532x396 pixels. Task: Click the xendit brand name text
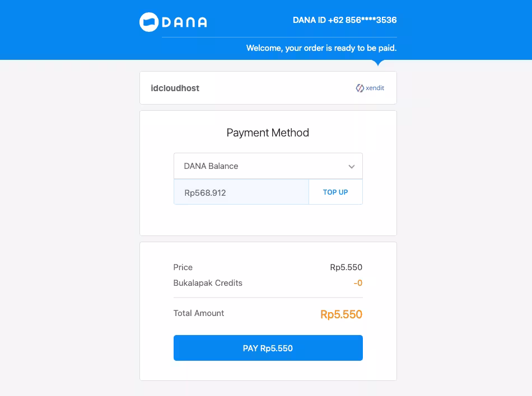375,88
